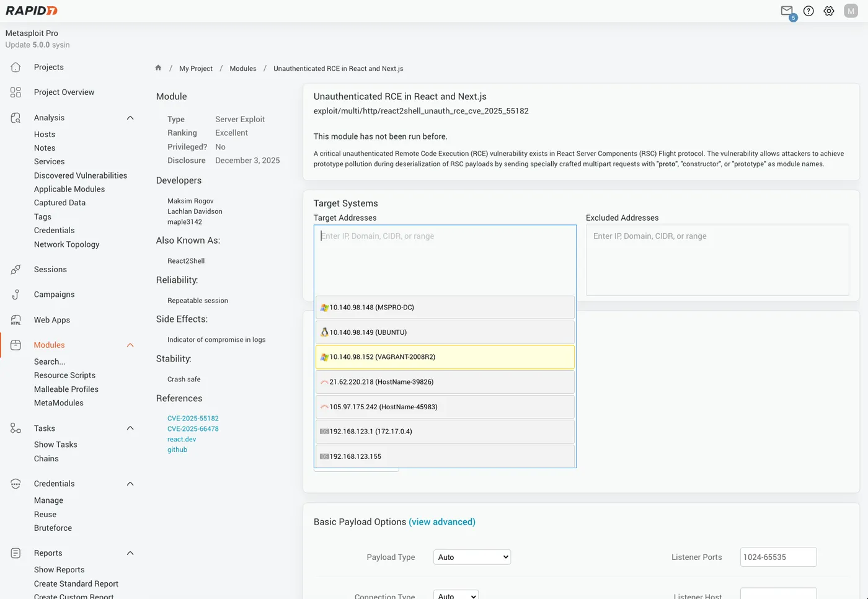Open the Connection Type dropdown
This screenshot has height=599, width=868.
click(455, 595)
